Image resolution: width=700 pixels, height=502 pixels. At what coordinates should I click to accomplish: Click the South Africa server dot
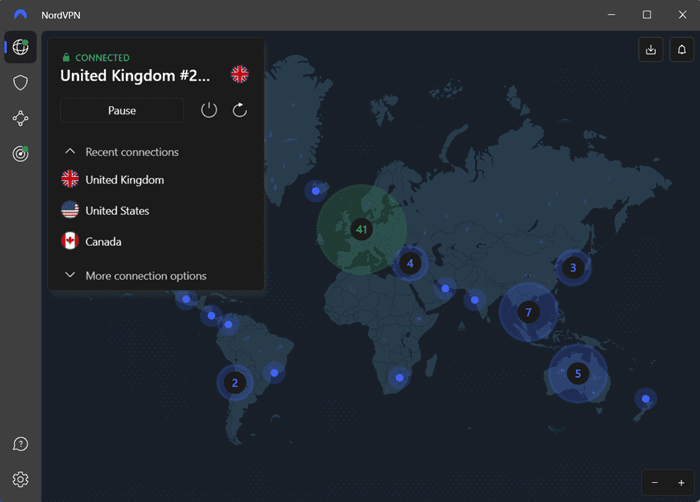(400, 378)
